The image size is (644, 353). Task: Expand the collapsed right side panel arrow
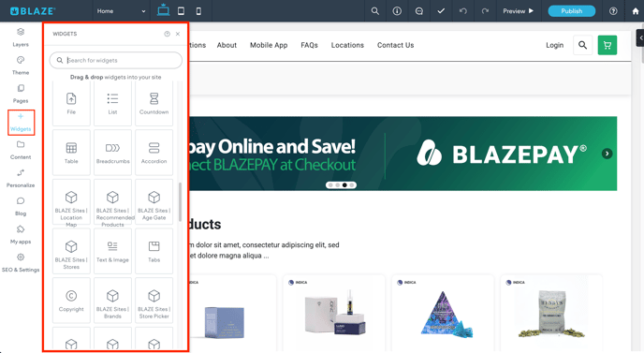click(x=640, y=37)
